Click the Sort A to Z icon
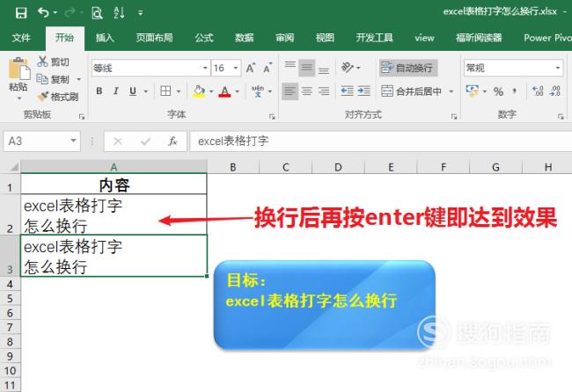The width and height of the screenshot is (572, 392). (x=120, y=13)
